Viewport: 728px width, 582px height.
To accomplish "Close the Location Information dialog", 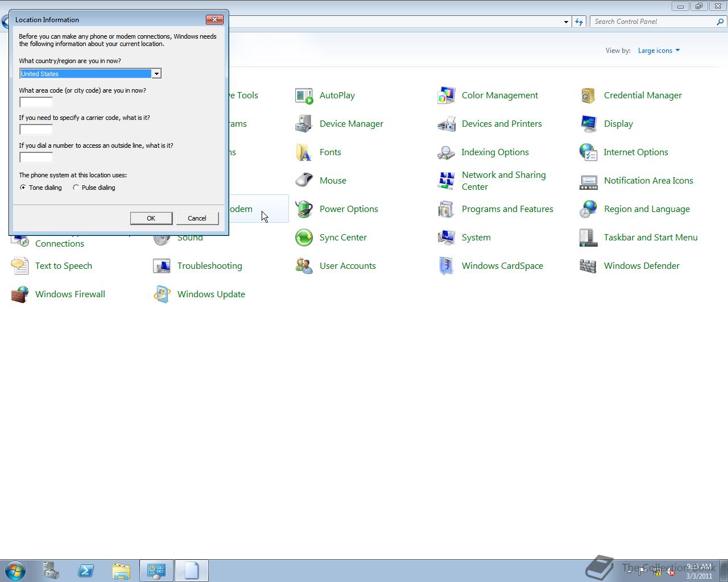I will click(x=214, y=19).
